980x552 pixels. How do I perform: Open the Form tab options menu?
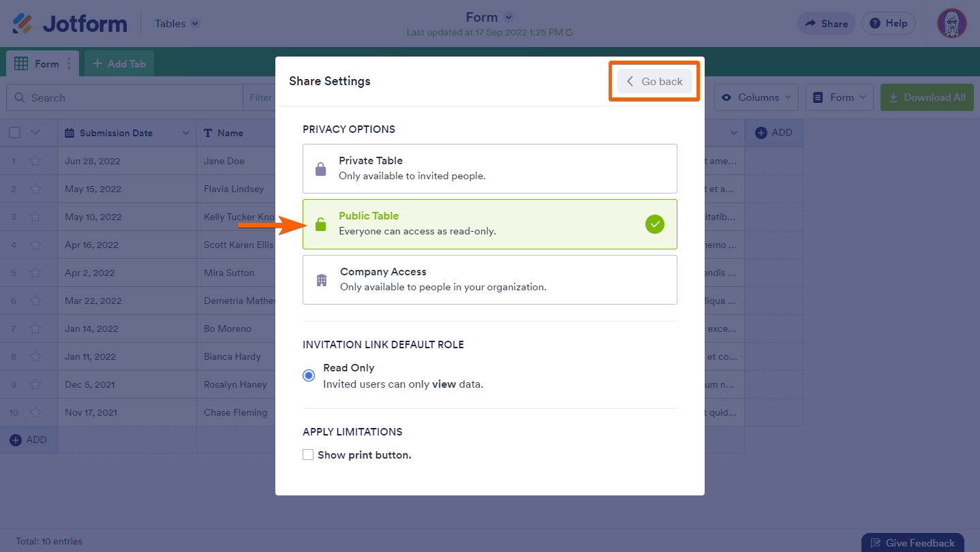pyautogui.click(x=69, y=64)
